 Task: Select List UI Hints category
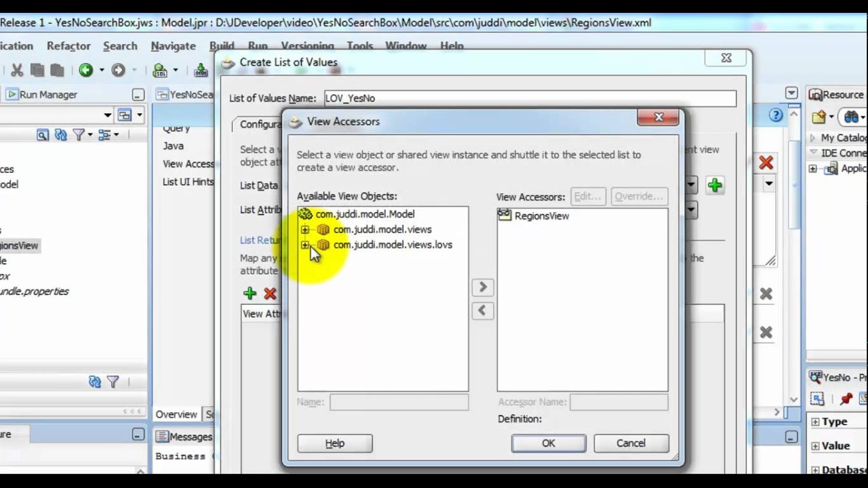point(188,182)
